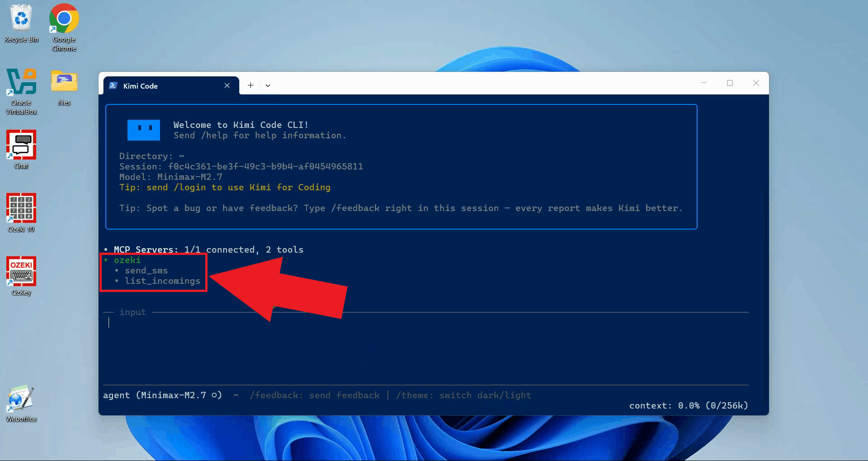Screen dimensions: 868x461
Task: Select the list_incomings tool name
Action: (x=162, y=281)
